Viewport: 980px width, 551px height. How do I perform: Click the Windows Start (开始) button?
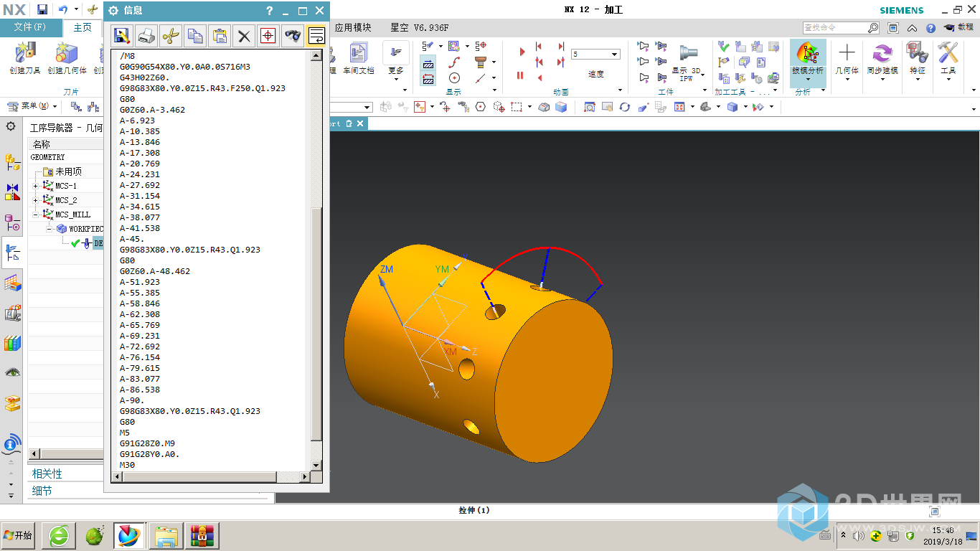tap(19, 535)
